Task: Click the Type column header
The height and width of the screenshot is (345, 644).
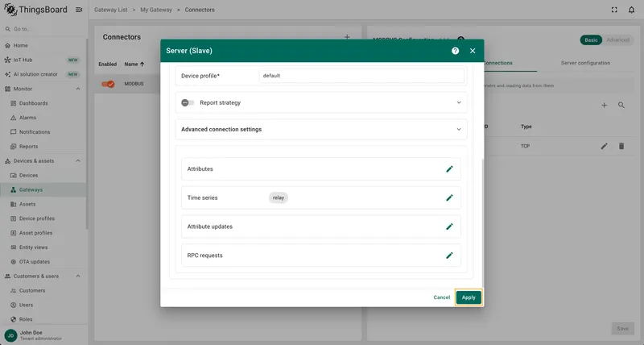Action: tap(526, 127)
